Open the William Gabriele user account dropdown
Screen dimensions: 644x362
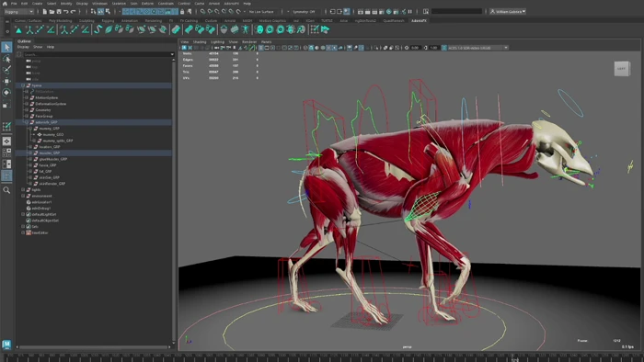pyautogui.click(x=508, y=11)
